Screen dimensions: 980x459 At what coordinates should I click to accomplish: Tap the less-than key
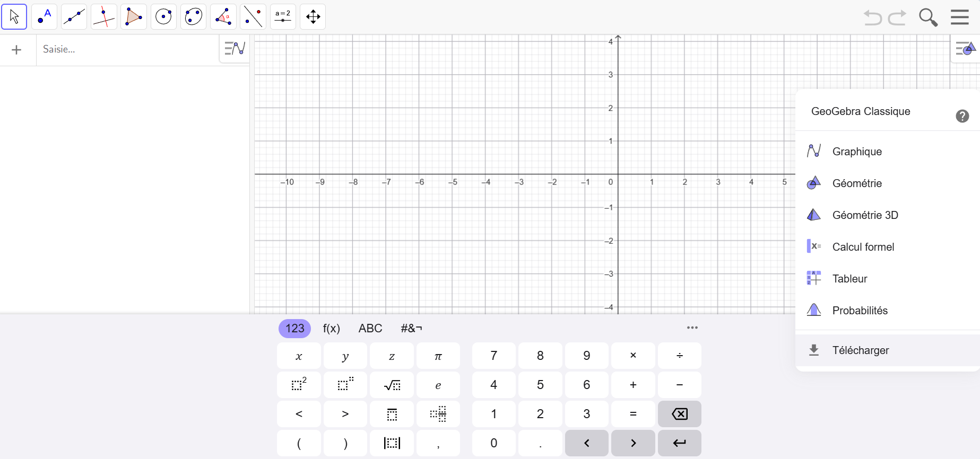299,414
